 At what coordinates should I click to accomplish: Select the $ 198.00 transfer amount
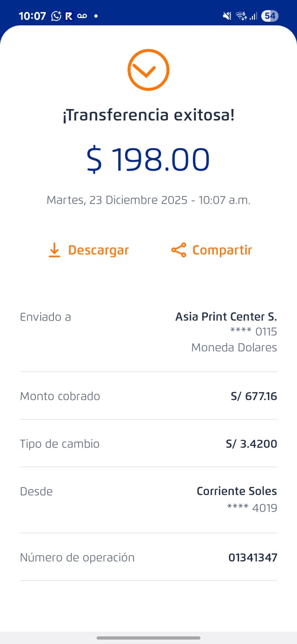pos(148,160)
